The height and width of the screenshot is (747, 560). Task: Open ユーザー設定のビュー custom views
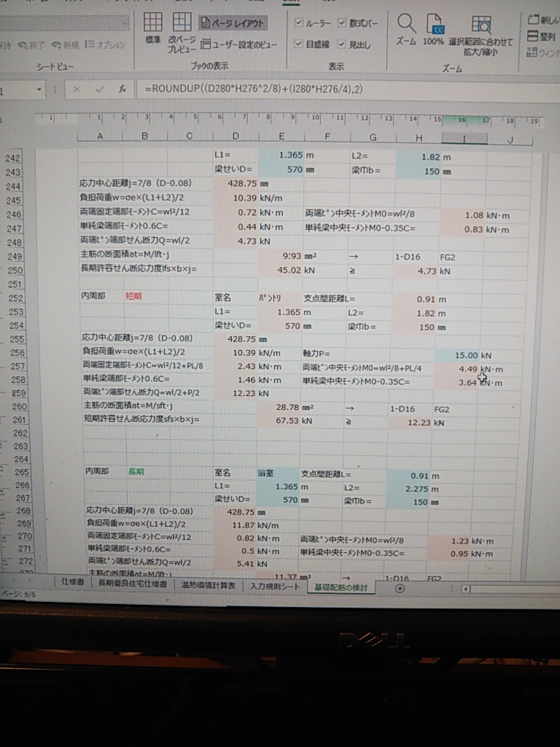click(x=238, y=44)
